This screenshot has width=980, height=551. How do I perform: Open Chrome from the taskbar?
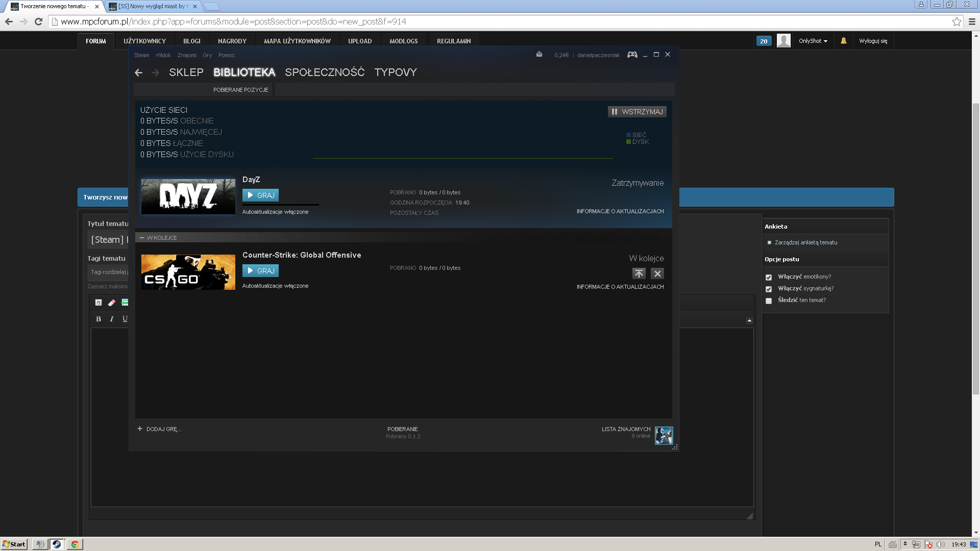point(75,544)
